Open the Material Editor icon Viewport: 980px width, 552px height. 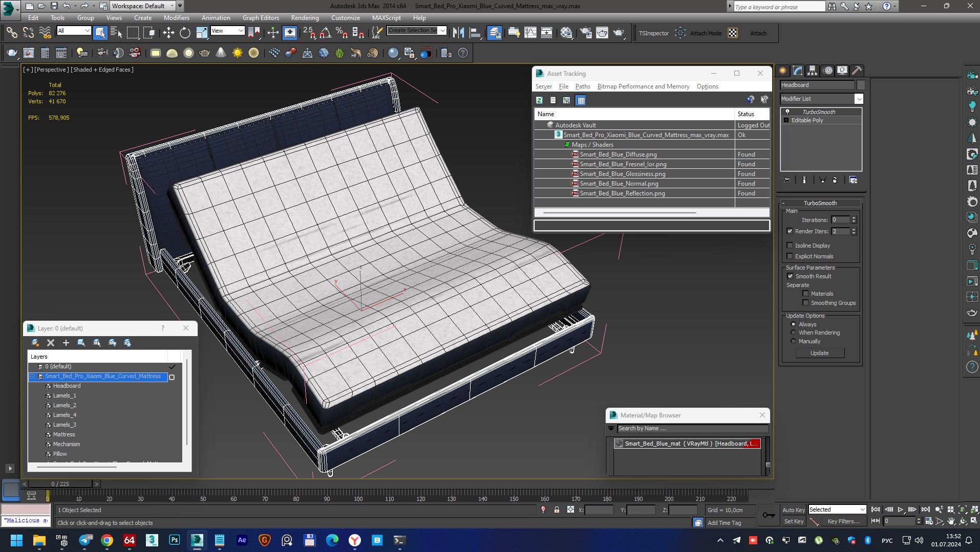[x=566, y=33]
